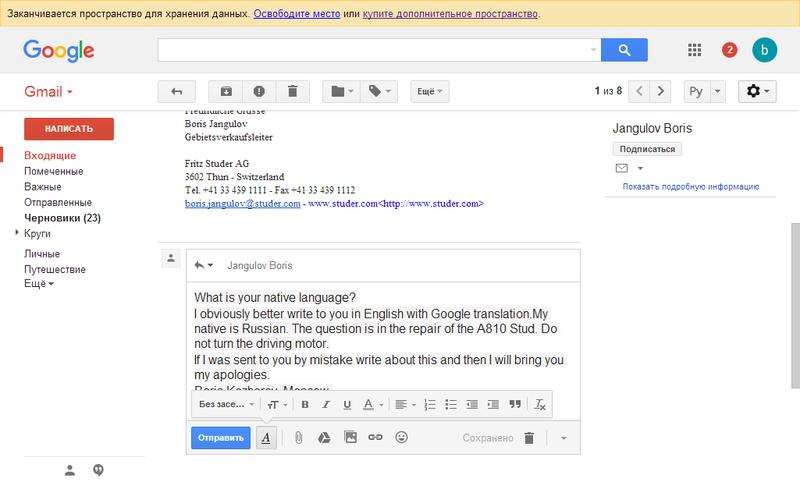Open input tools dropdown next to Ру
This screenshot has width=800, height=482.
717,91
